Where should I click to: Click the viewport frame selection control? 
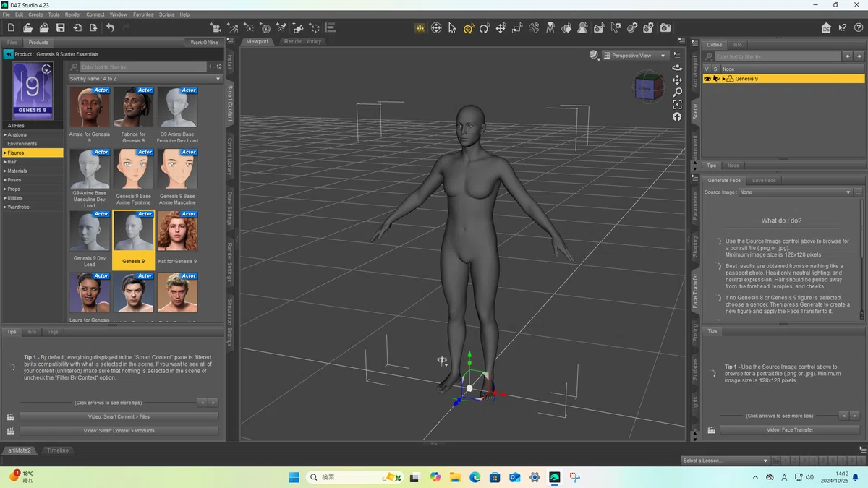click(x=677, y=104)
